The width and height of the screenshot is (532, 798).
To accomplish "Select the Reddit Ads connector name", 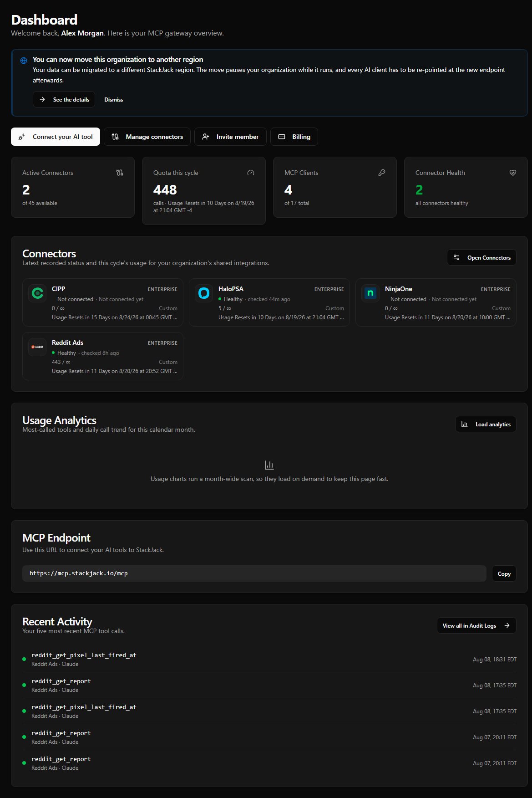I will [x=67, y=343].
